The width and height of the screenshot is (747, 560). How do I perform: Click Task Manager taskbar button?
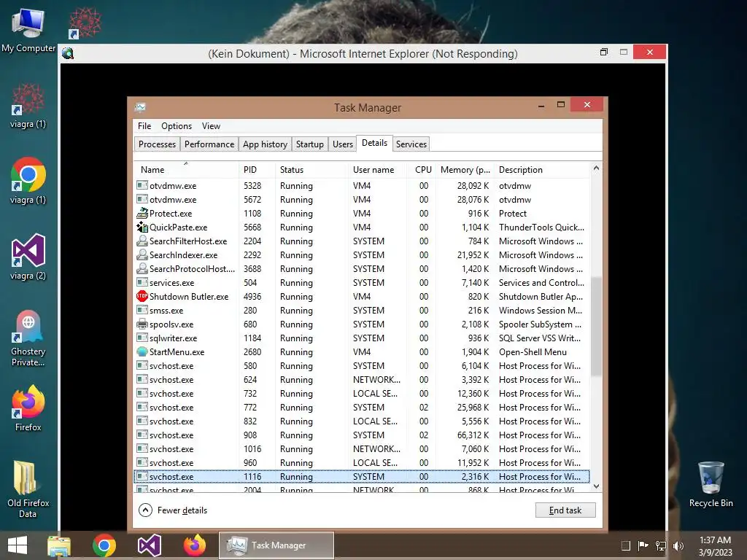click(276, 545)
